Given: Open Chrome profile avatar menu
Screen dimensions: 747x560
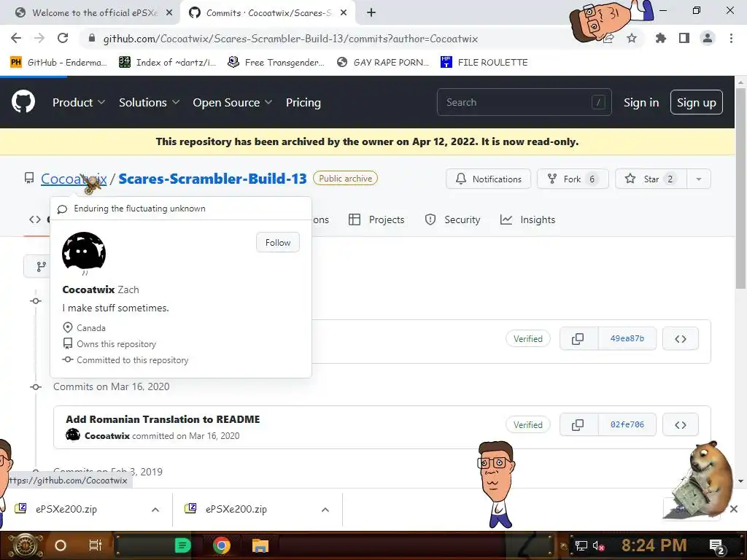Looking at the screenshot, I should 708,38.
